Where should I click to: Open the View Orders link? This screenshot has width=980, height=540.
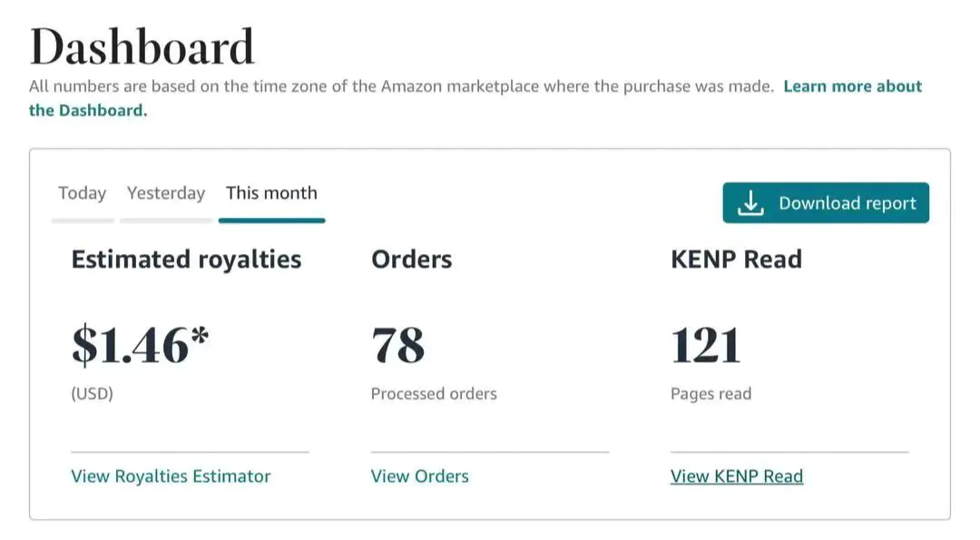click(419, 476)
